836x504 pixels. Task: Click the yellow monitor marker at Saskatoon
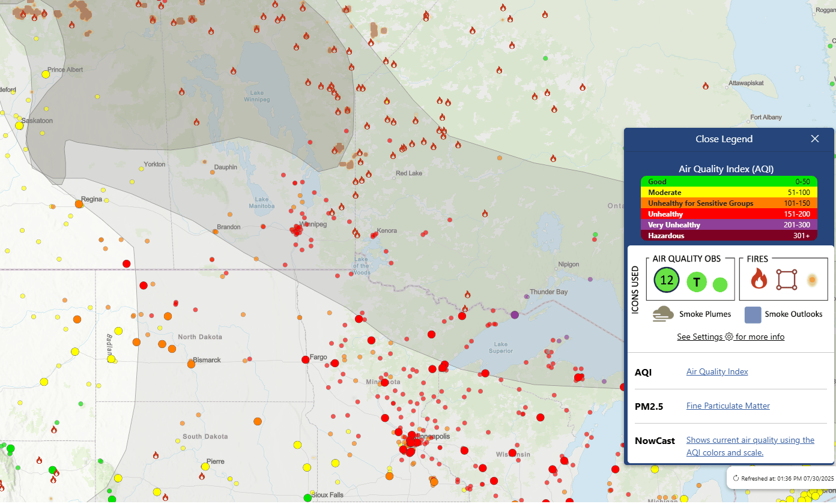click(x=19, y=125)
